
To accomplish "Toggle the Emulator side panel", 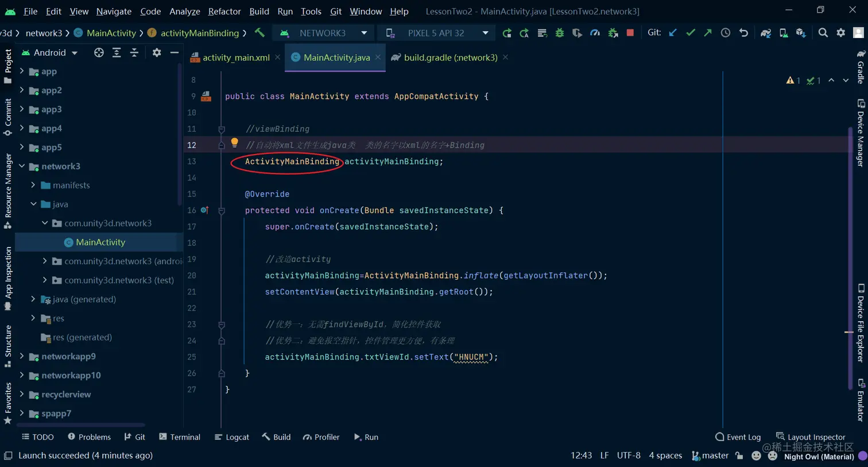I will tap(861, 400).
